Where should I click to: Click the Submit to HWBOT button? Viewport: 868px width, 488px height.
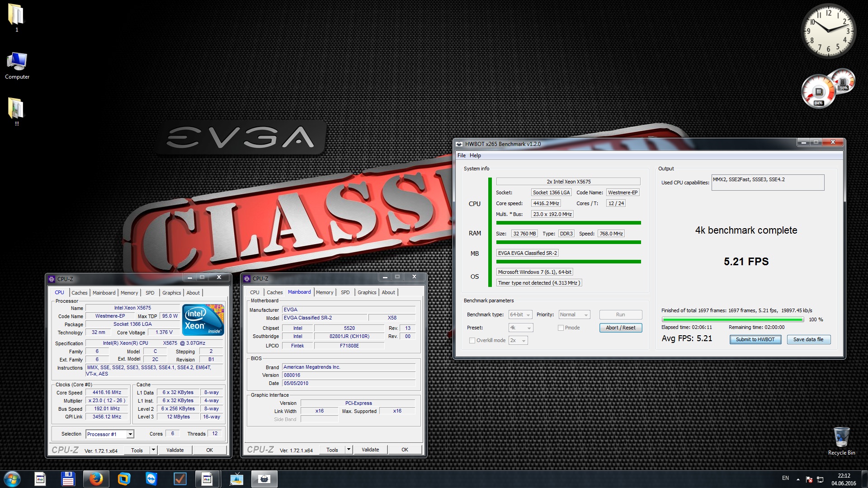pyautogui.click(x=755, y=339)
